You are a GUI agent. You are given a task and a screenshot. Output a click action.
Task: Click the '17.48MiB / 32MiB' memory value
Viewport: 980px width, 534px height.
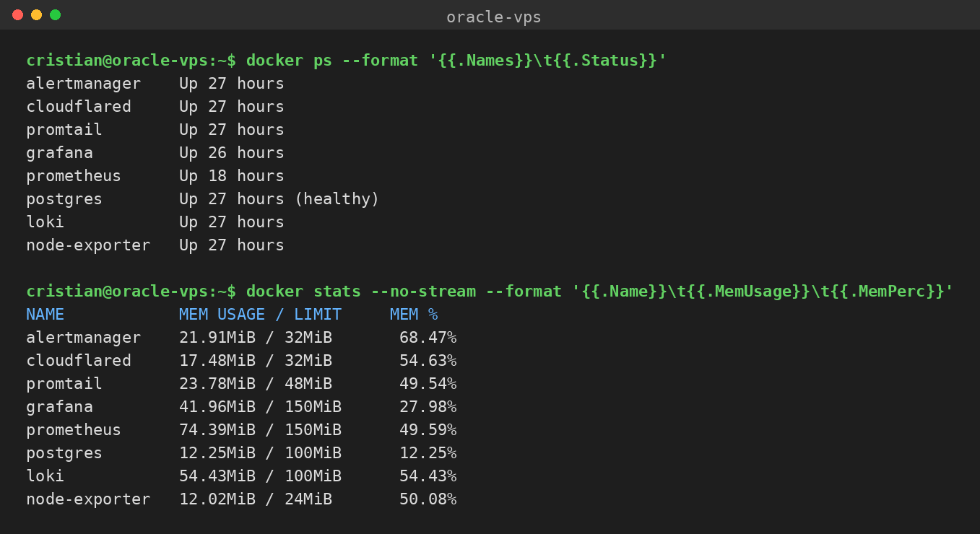256,361
